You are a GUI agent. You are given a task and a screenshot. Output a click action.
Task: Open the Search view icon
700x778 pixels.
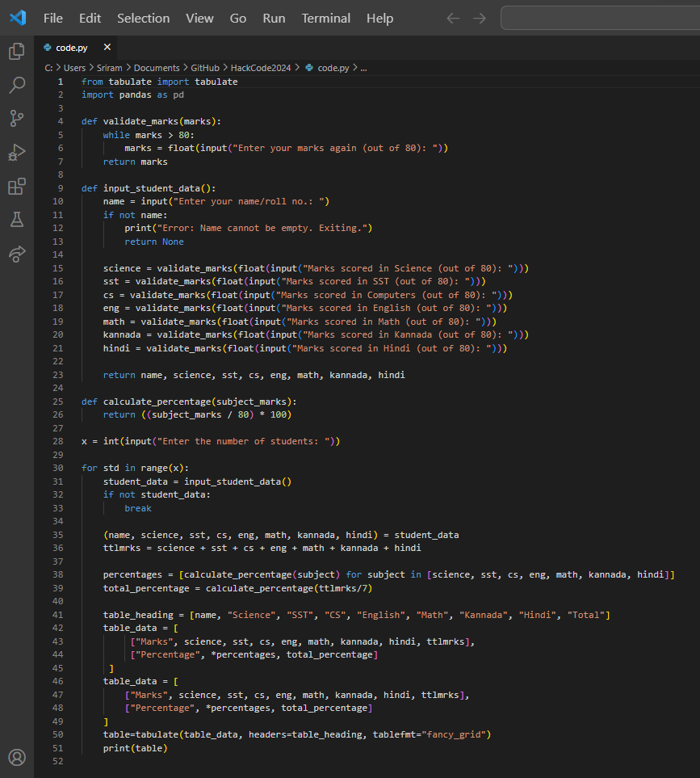pos(17,85)
